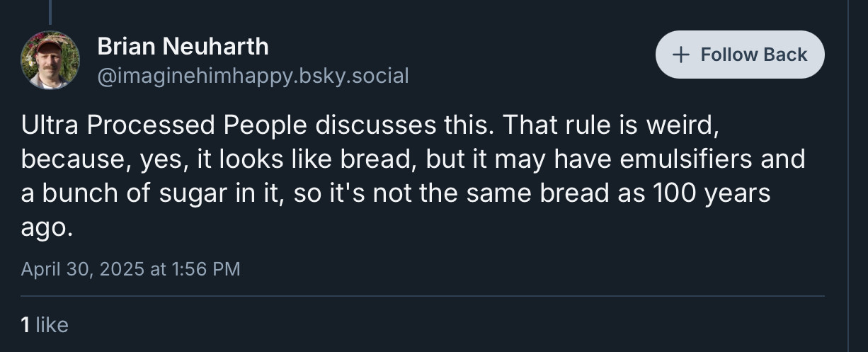868x352 pixels.
Task: Open Brian Neuharth's profile avatar
Action: pyautogui.click(x=50, y=60)
